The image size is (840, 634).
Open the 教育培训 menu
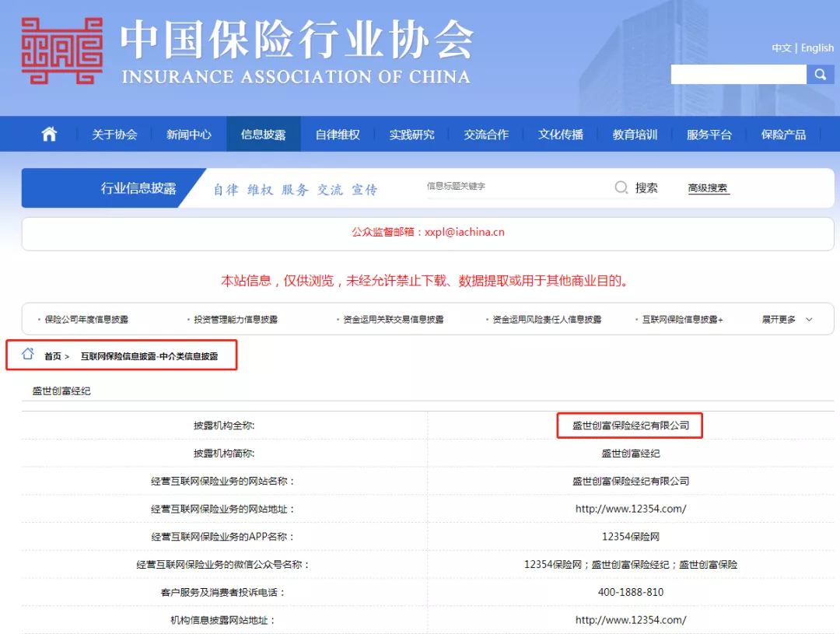coord(635,135)
